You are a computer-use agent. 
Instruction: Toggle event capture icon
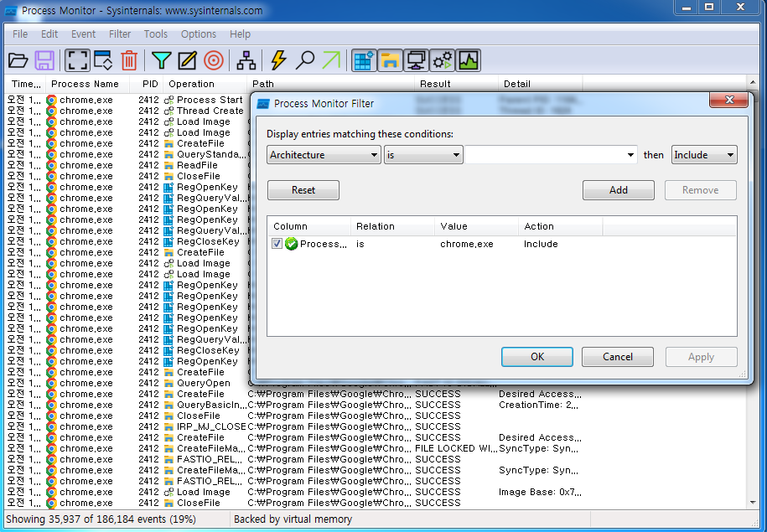77,60
